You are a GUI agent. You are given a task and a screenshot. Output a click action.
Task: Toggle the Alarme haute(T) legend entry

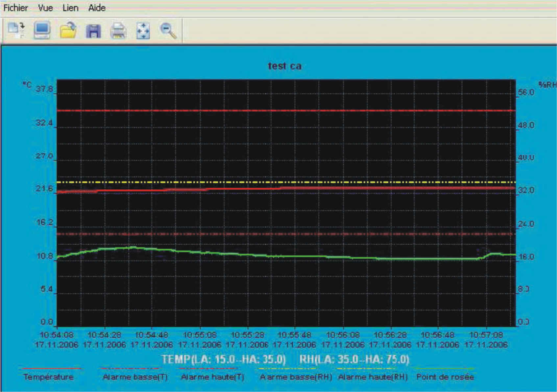(x=212, y=377)
